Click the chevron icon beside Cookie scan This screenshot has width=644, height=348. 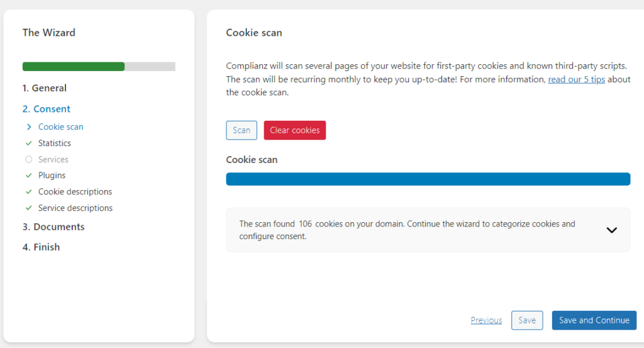28,127
